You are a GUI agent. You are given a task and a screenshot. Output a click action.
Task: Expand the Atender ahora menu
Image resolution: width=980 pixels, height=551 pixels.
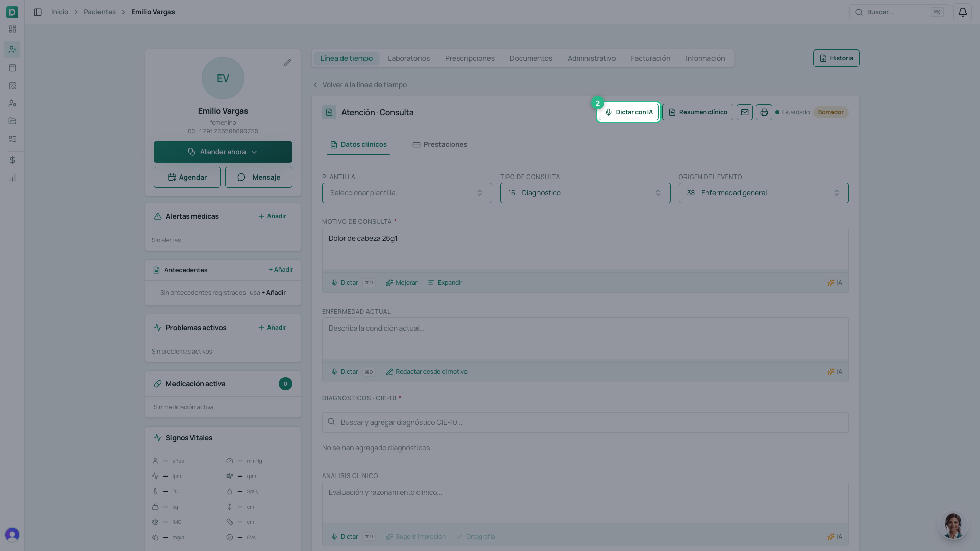(x=223, y=152)
